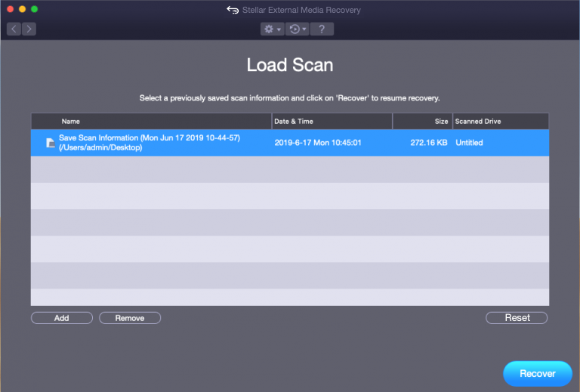Reset the scan list
580x392 pixels.
click(x=517, y=318)
